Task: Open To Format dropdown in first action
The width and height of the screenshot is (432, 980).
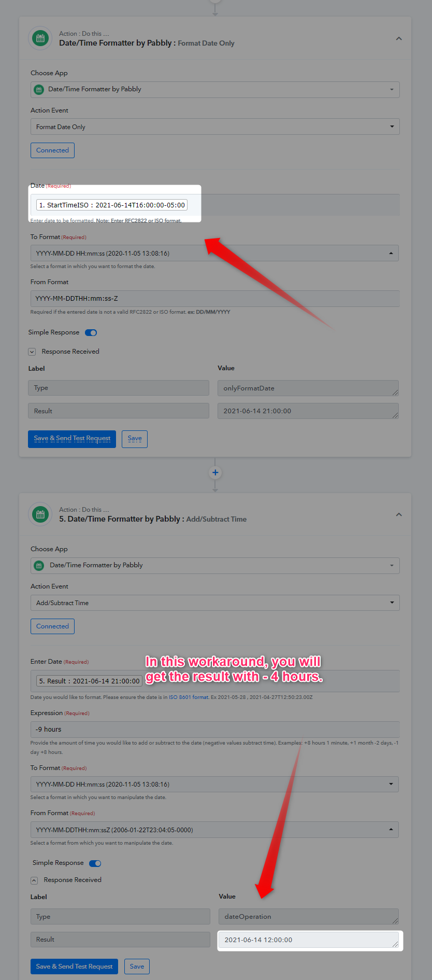Action: 214,253
